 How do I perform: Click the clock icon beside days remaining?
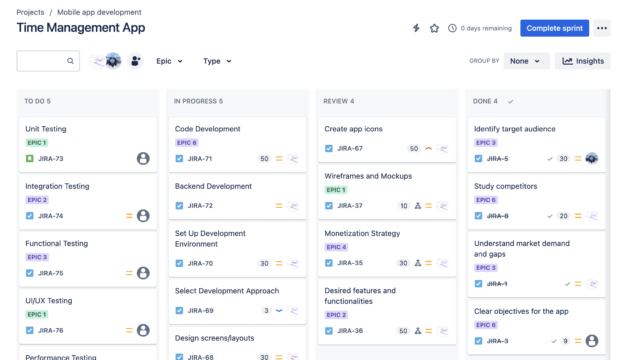click(x=452, y=28)
